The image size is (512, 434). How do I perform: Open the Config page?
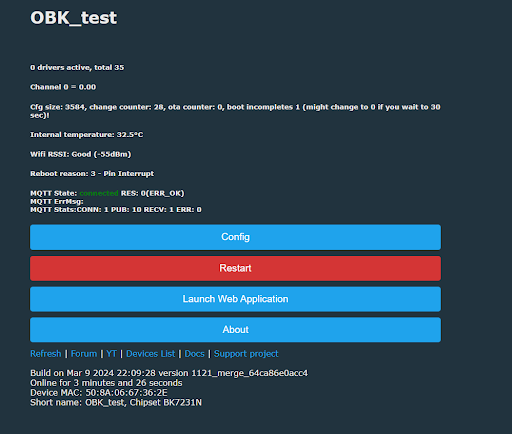click(x=235, y=237)
